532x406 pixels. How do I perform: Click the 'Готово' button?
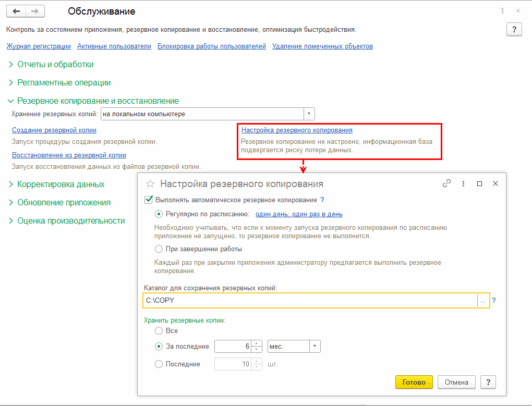pos(414,382)
